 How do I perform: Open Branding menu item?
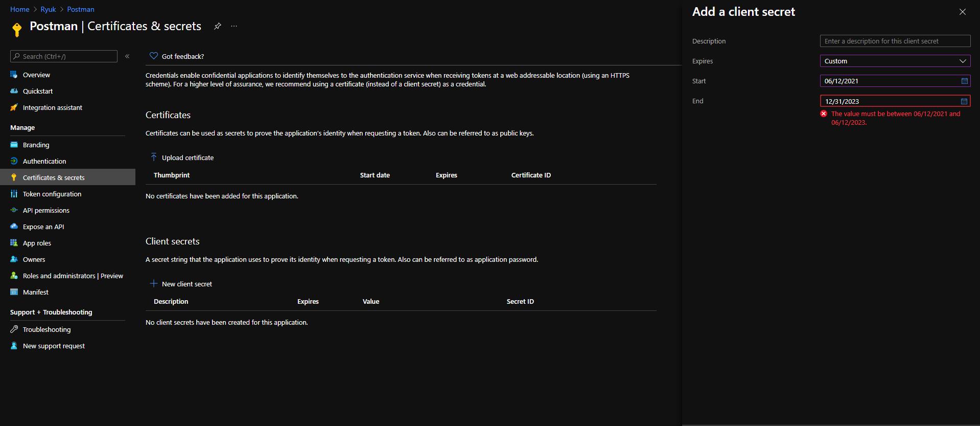(36, 145)
